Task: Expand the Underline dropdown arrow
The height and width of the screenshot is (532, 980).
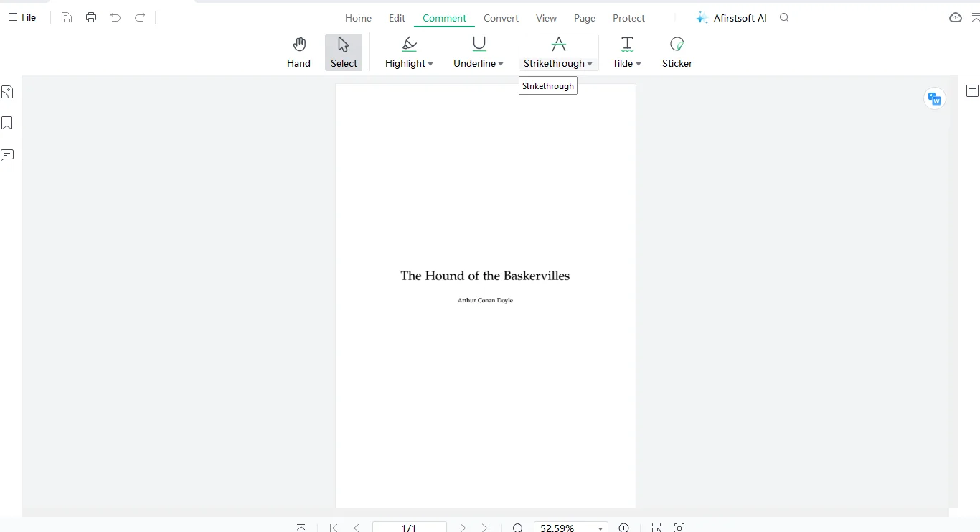Action: [501, 64]
